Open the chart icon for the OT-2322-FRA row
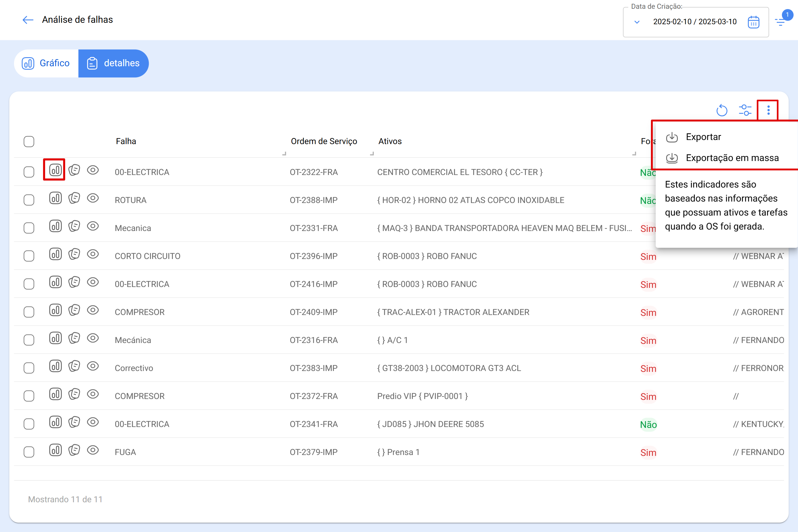This screenshot has width=798, height=532. [x=55, y=170]
